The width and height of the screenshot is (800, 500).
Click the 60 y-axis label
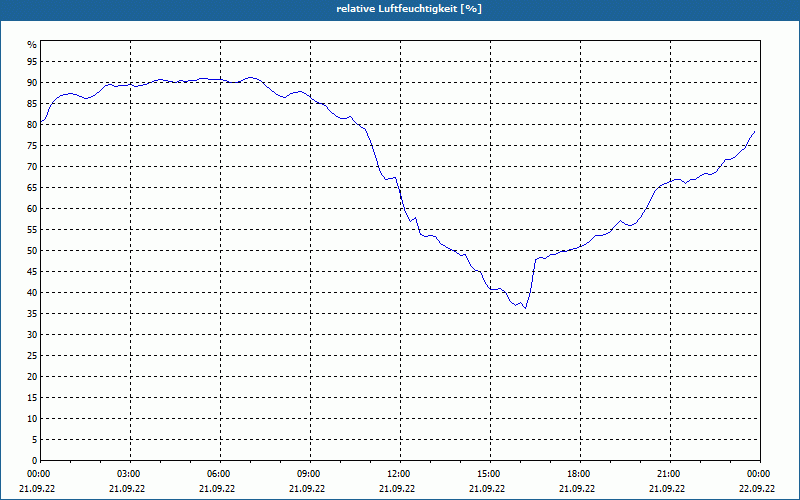pyautogui.click(x=32, y=209)
